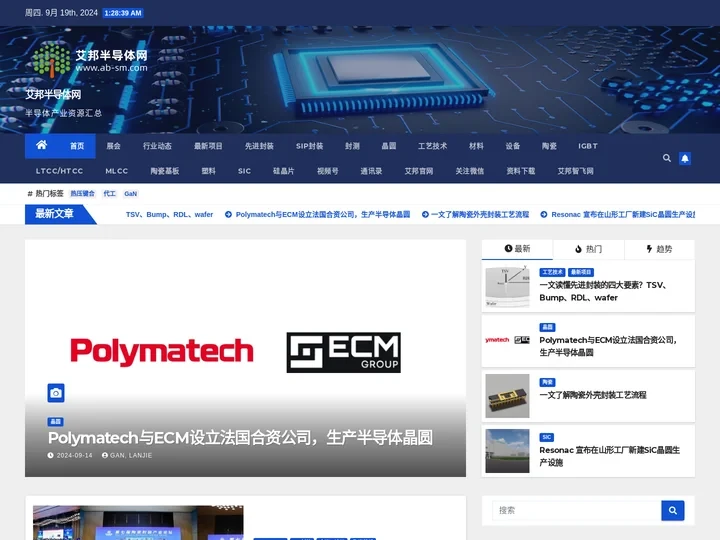The width and height of the screenshot is (720, 540).
Task: Open featured headline Polymatech与ECM设立法国合资公司
Action: tap(240, 438)
